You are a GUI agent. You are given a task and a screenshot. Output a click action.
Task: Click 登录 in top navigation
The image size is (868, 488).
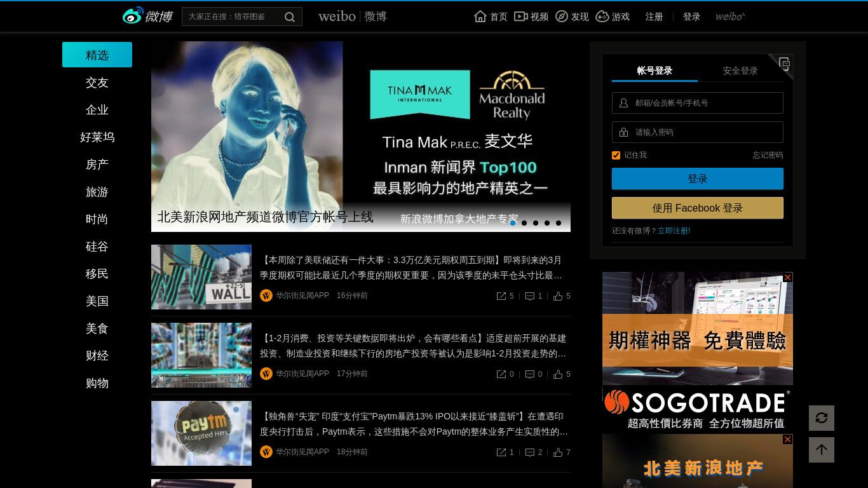pos(692,17)
